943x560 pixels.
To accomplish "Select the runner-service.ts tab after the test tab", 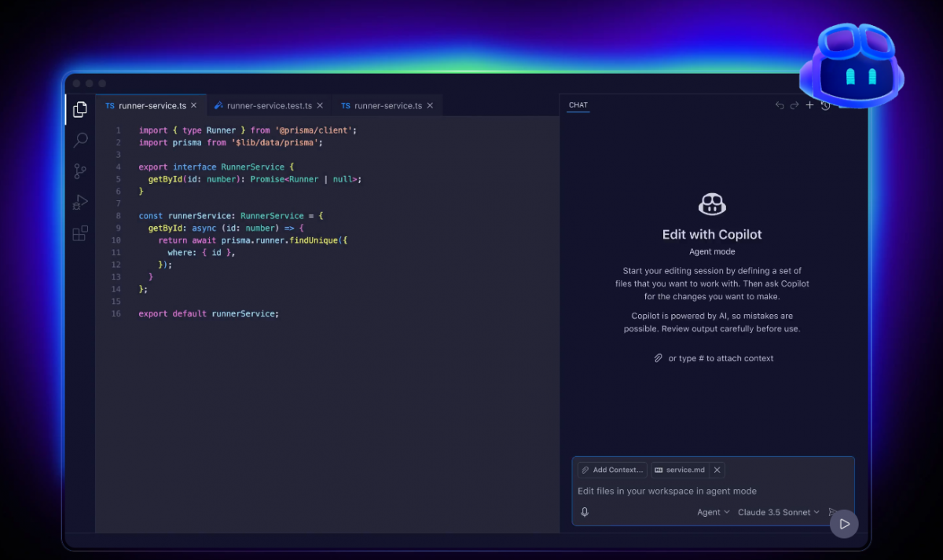I will (x=387, y=105).
